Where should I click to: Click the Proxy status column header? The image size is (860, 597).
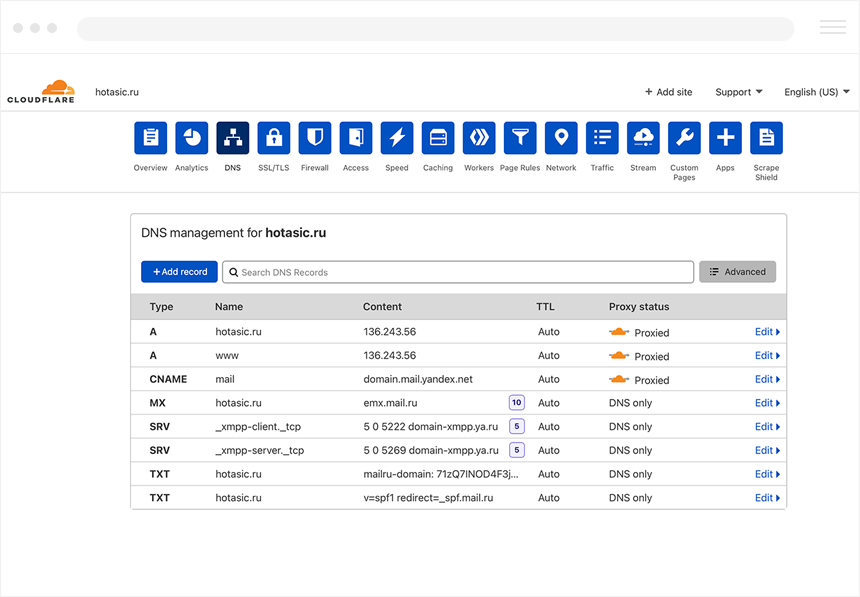(639, 307)
